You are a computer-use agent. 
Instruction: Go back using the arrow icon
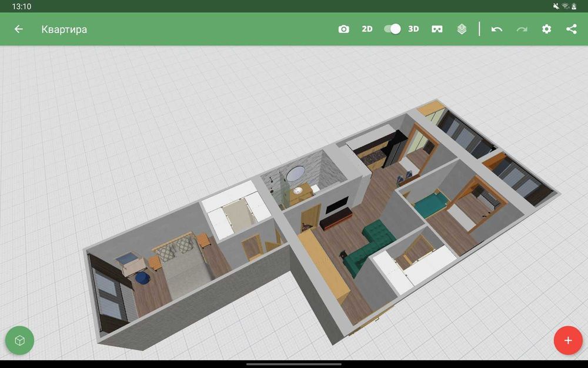[x=18, y=29]
